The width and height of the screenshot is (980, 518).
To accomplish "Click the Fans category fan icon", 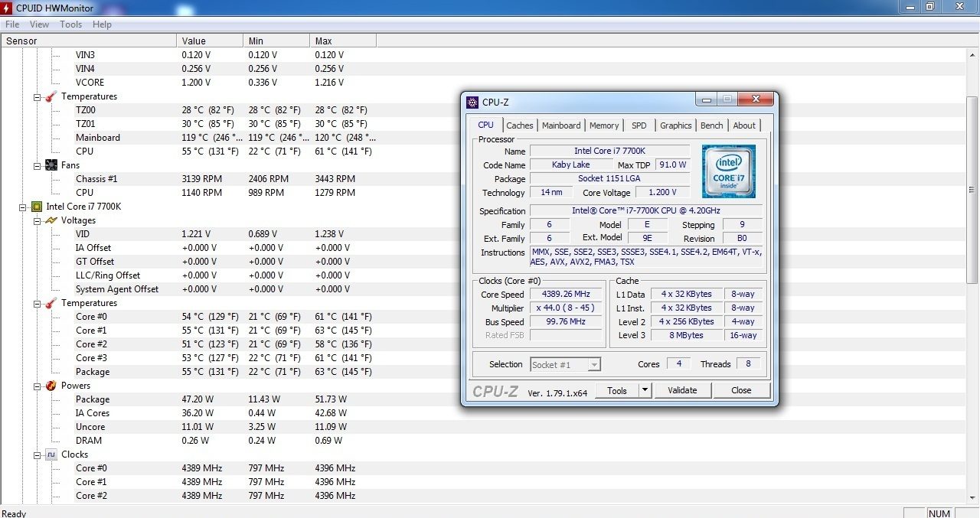I will click(51, 165).
